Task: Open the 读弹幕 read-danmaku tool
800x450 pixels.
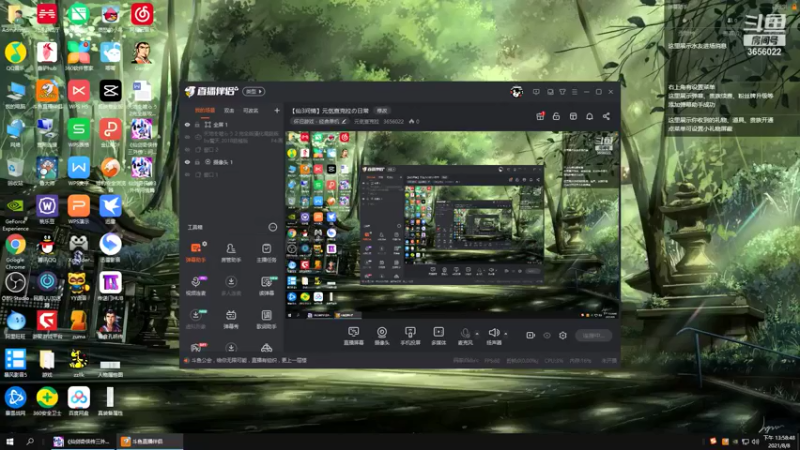Action: (266, 286)
